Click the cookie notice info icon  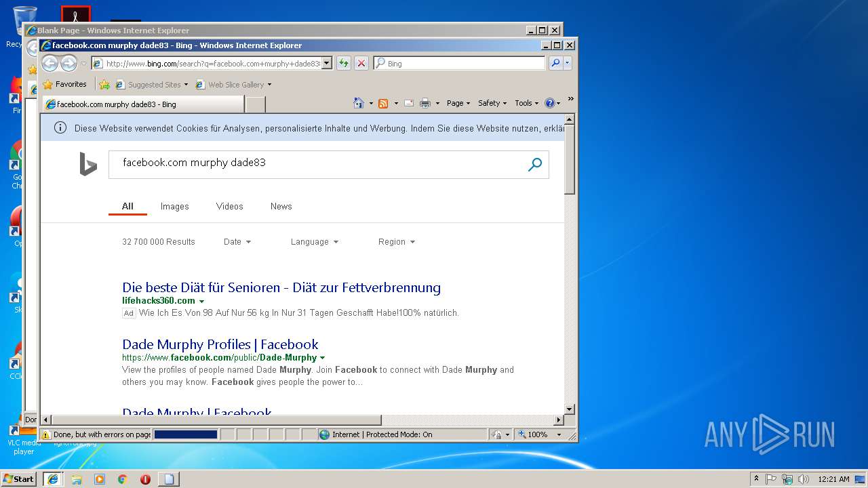click(x=60, y=127)
